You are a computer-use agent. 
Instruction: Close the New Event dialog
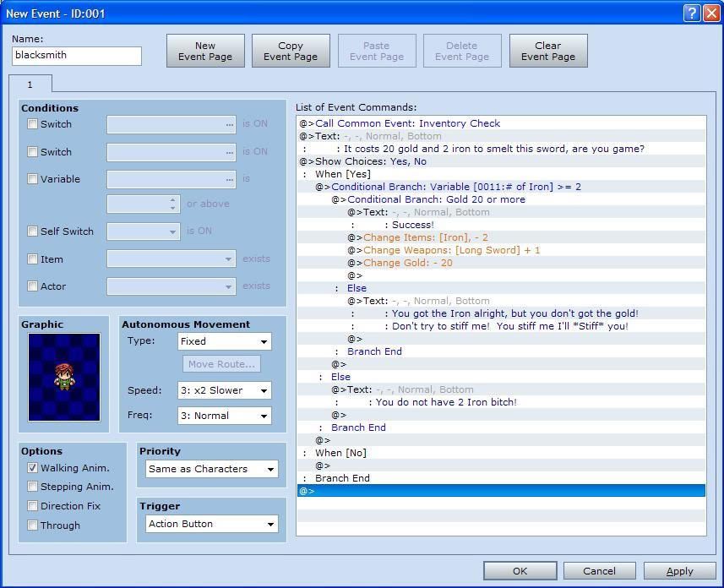(x=711, y=13)
